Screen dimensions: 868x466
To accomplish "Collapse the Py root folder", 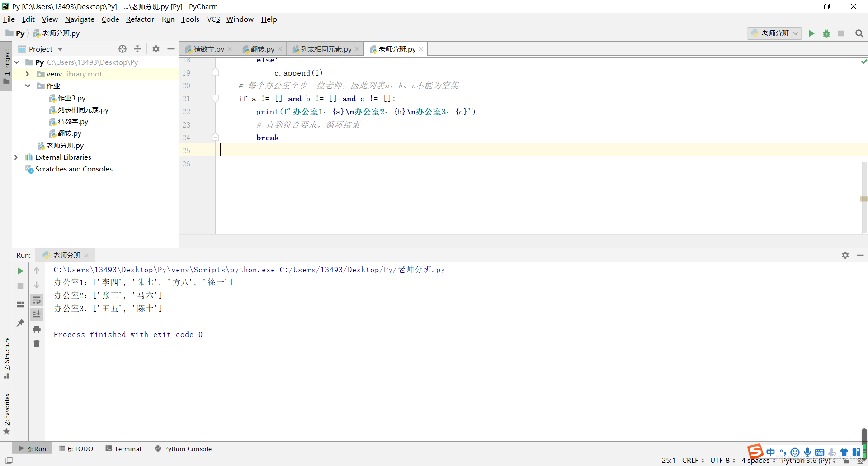I will [x=17, y=62].
